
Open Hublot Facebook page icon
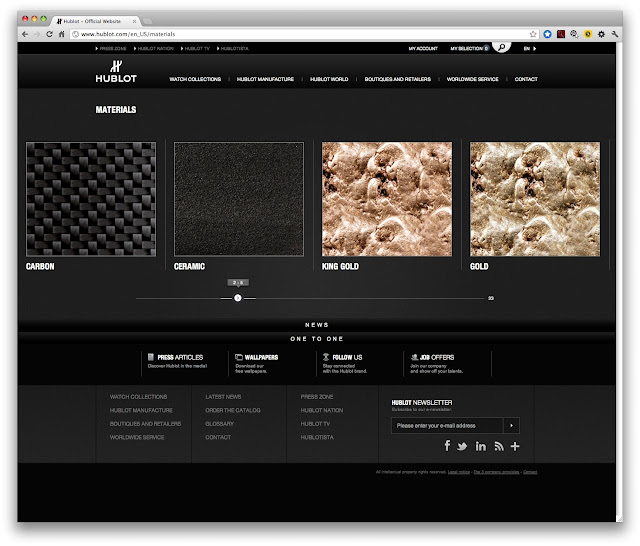447,446
